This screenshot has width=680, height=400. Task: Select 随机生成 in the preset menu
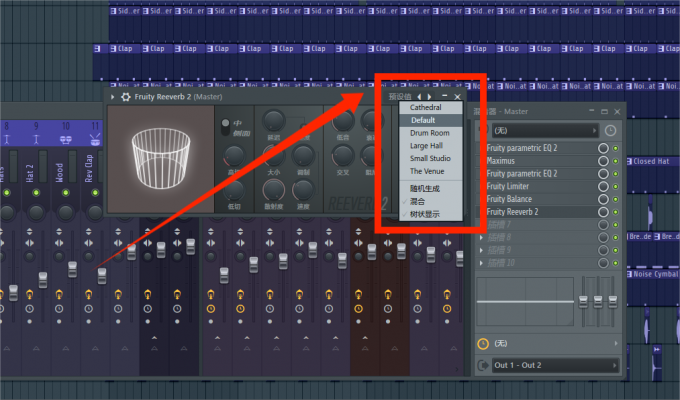[x=431, y=188]
